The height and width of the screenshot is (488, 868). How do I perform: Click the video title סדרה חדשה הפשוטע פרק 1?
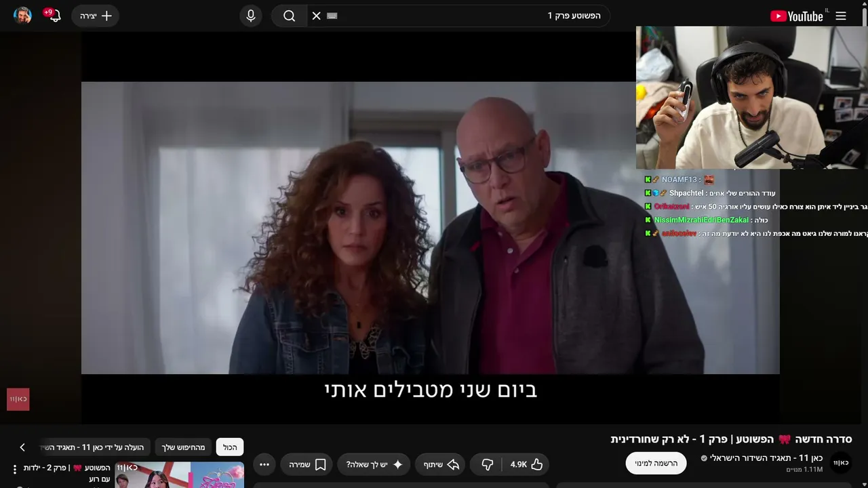pyautogui.click(x=731, y=439)
